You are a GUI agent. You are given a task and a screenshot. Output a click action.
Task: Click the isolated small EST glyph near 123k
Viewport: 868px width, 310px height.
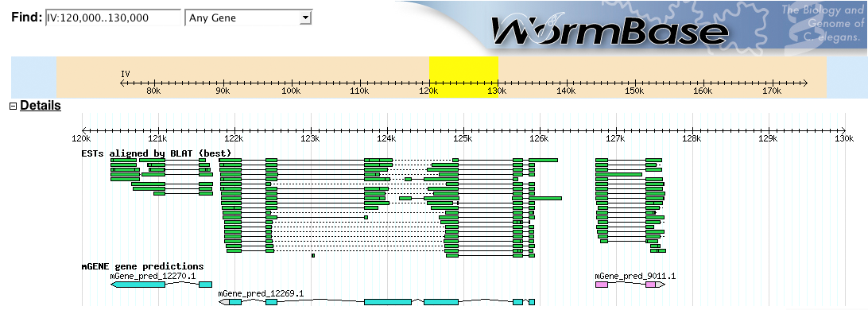click(313, 255)
